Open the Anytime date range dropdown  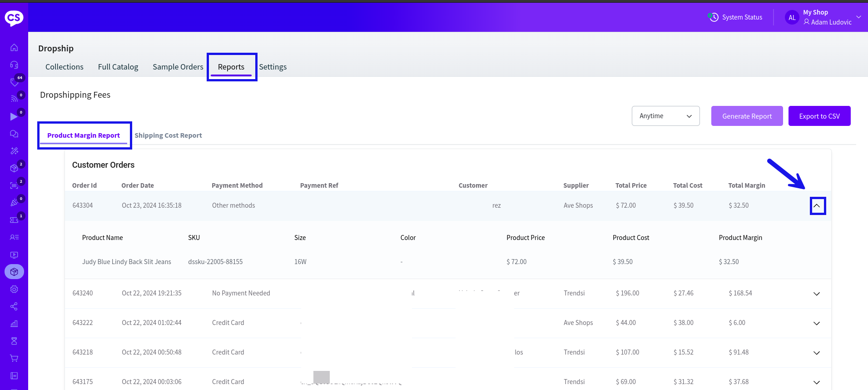click(665, 116)
